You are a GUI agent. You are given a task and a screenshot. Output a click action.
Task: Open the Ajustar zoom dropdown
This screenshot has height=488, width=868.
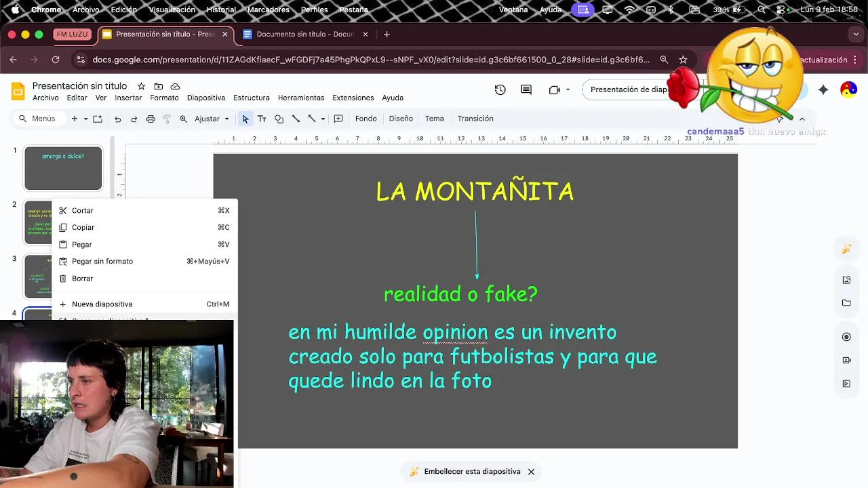[x=212, y=119]
